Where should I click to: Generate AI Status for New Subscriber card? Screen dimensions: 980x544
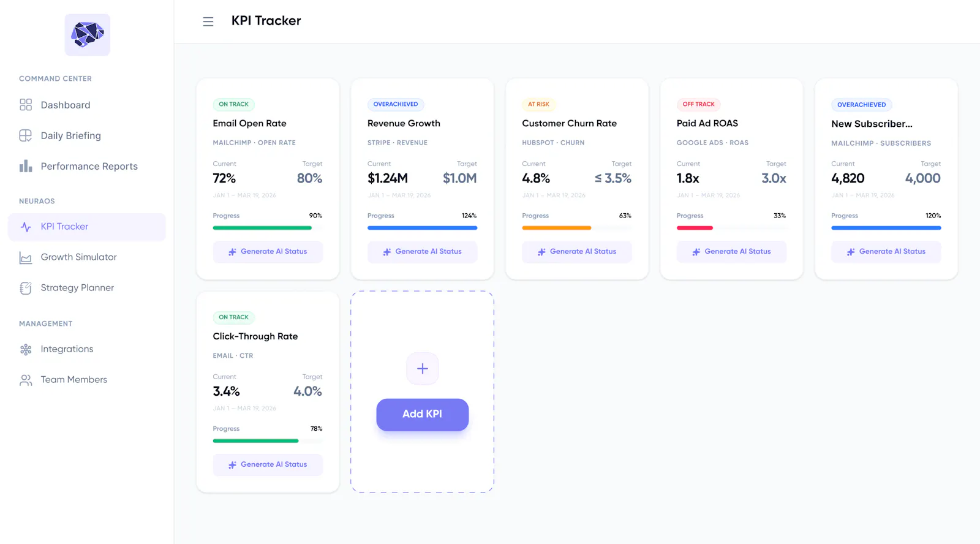(x=886, y=252)
